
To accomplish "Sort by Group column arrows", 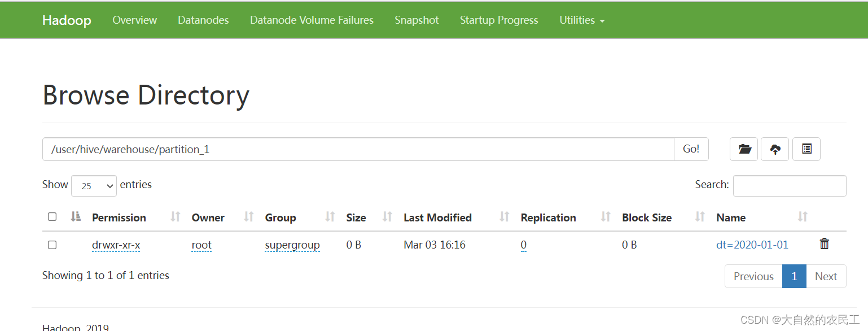I will 330,217.
